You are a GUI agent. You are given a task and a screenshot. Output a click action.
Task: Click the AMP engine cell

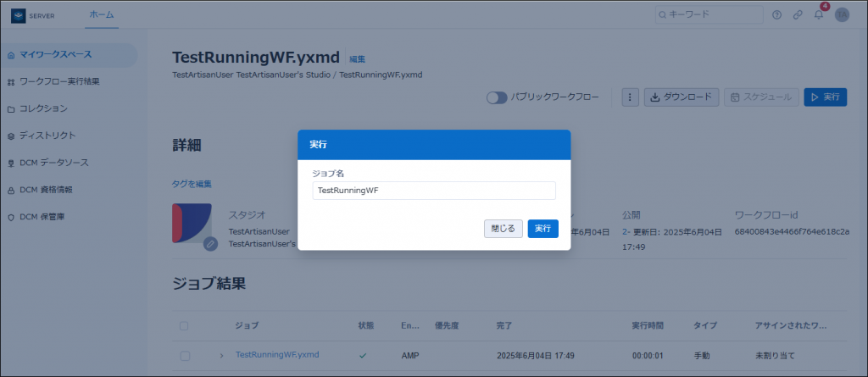tap(410, 356)
